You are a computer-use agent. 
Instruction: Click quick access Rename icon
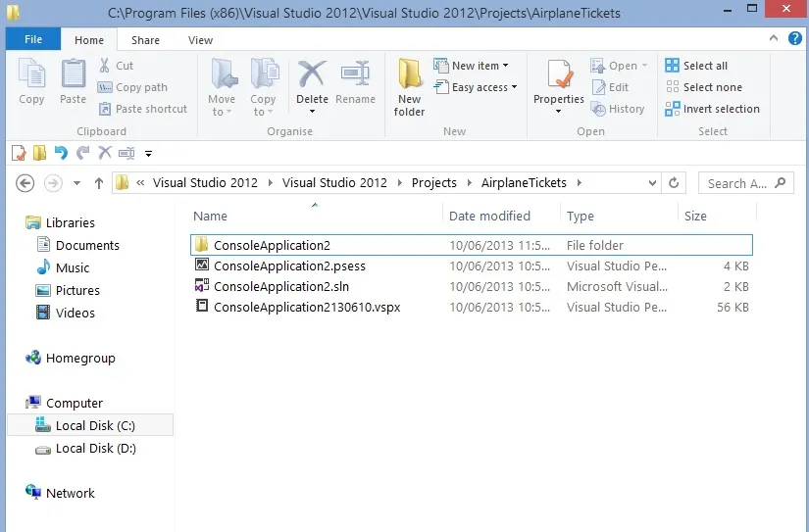tap(126, 153)
